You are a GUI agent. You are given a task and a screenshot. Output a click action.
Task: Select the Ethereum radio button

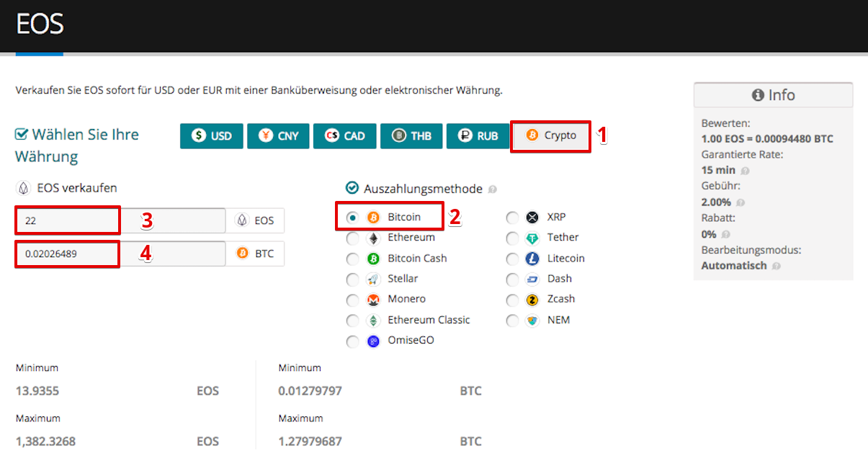pyautogui.click(x=352, y=238)
